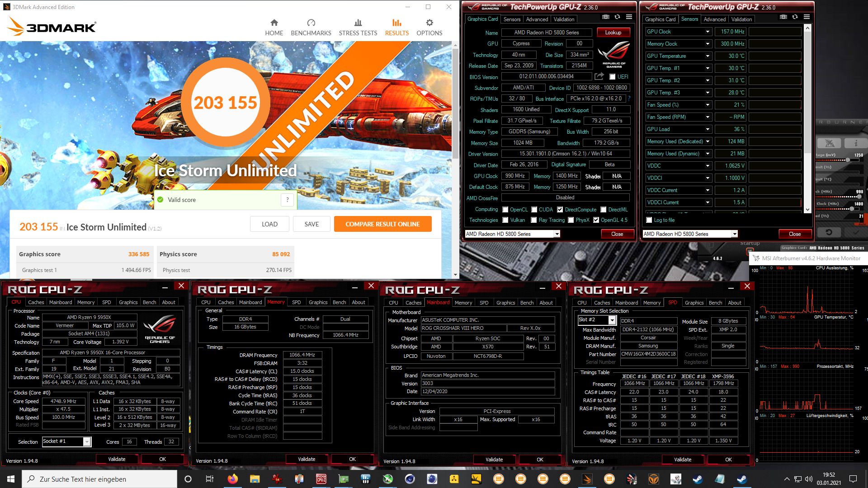The height and width of the screenshot is (488, 868).
Task: Open GPU Load sensor dropdown
Action: click(708, 129)
